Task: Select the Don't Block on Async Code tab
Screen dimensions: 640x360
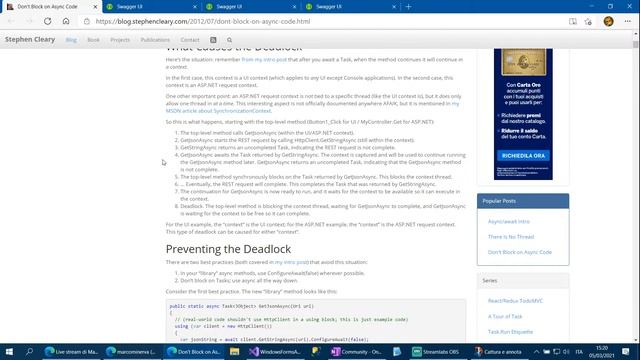Action: (x=51, y=7)
